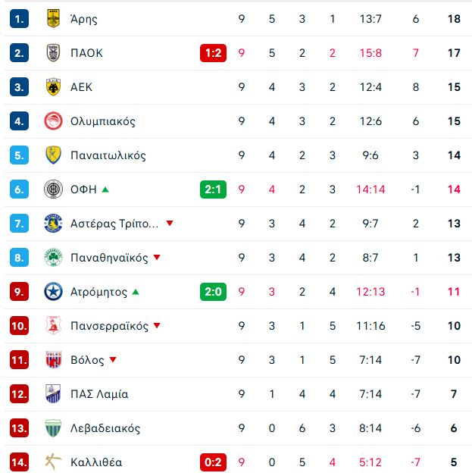Open the ΠΑΟΚ 1:2 live score badge

(x=213, y=53)
